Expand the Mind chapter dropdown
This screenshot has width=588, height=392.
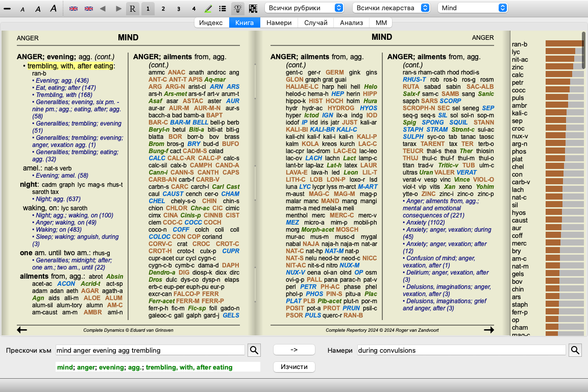[x=473, y=8]
